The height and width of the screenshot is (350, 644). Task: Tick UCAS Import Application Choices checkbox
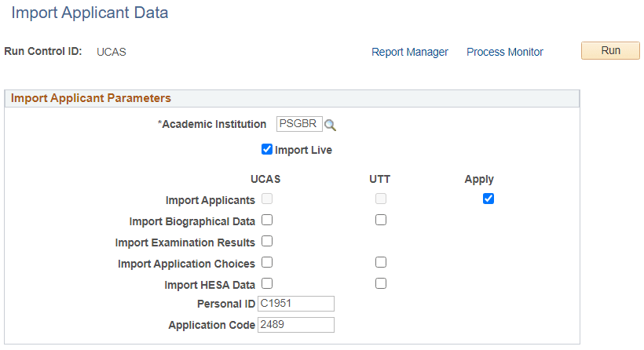(x=267, y=262)
